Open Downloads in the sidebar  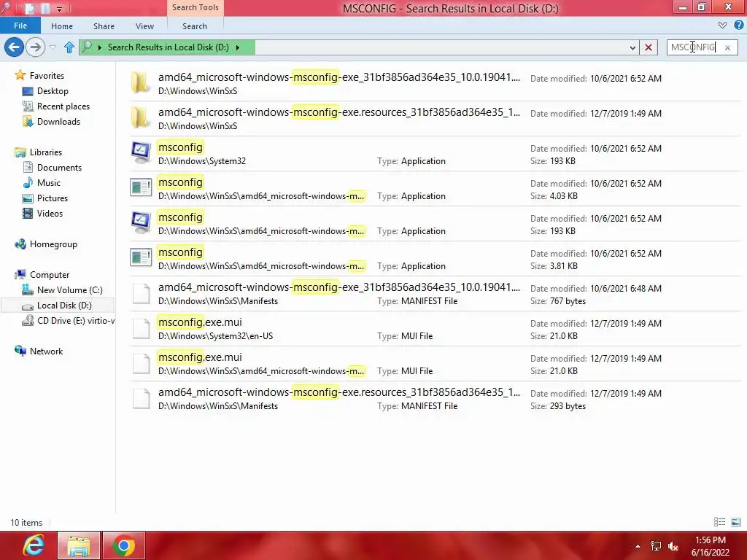pyautogui.click(x=52, y=122)
